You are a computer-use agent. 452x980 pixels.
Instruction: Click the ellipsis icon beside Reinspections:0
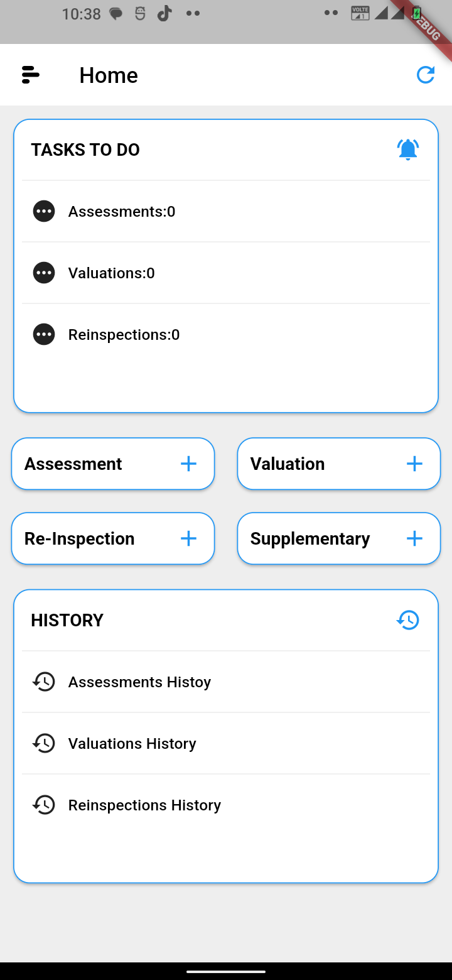pyautogui.click(x=44, y=334)
